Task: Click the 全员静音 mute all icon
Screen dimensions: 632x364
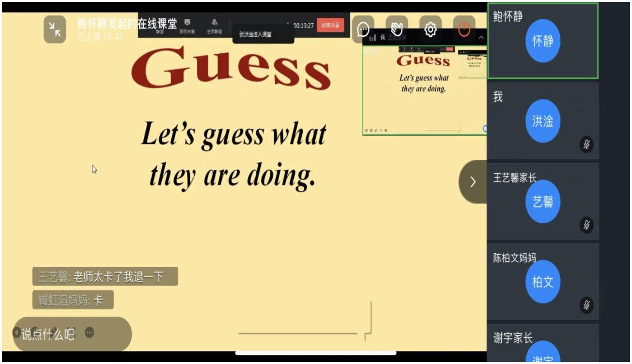Action: pyautogui.click(x=214, y=26)
